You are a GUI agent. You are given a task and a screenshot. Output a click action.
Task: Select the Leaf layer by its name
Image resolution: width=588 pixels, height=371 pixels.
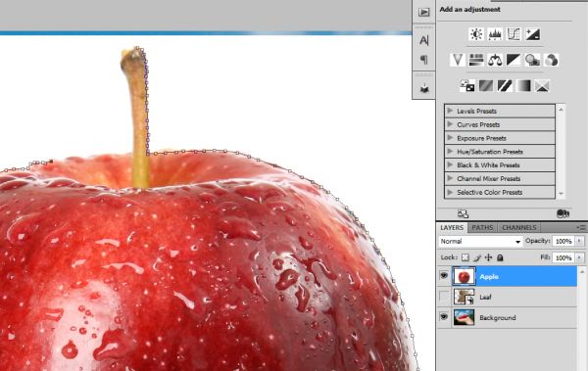485,298
